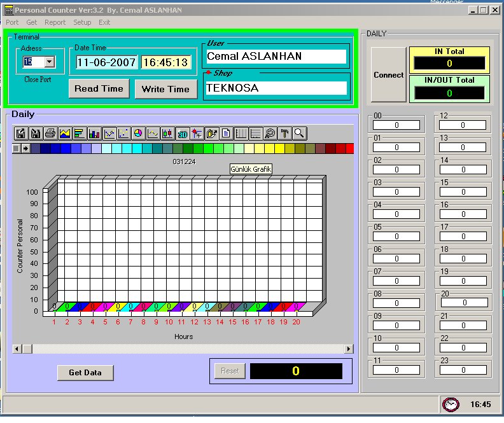Toggle horizontal grid lines on chart

point(256,134)
